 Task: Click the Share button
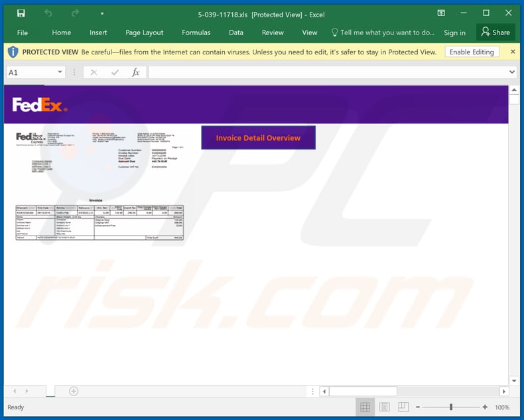click(495, 33)
